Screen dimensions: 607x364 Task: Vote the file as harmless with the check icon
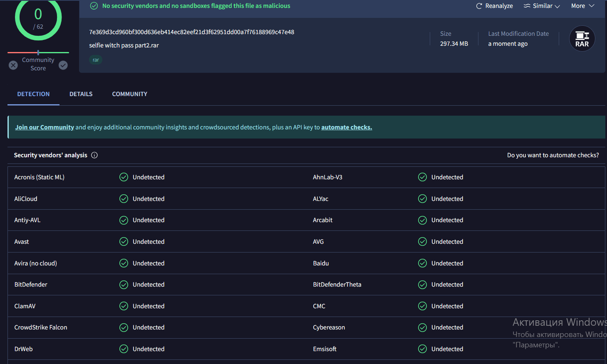[x=63, y=65]
